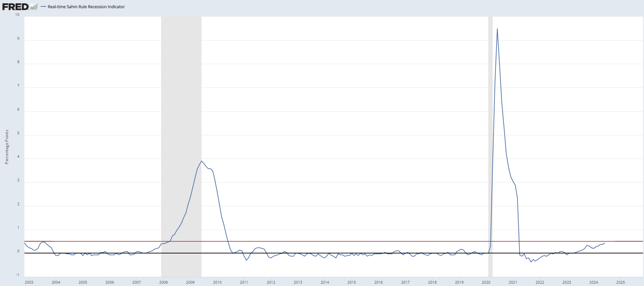
Task: Click the 2025 label on the x-axis
Action: click(620, 282)
